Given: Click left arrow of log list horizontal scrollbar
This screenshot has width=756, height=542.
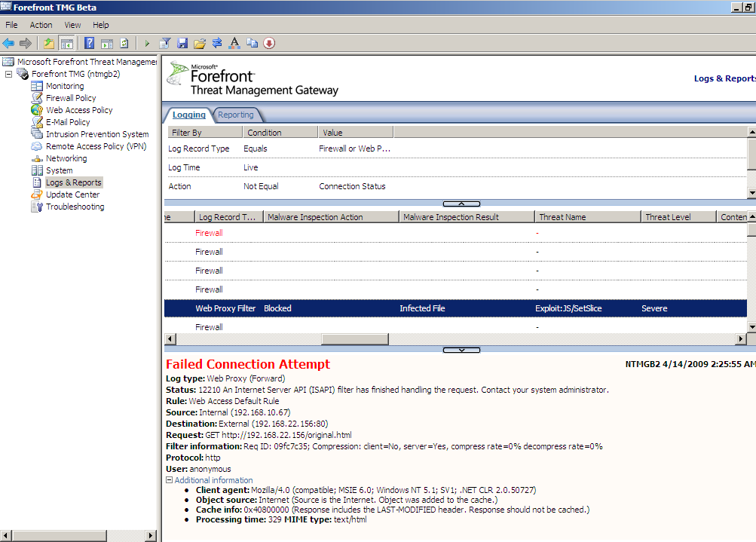Looking at the screenshot, I should (170, 339).
